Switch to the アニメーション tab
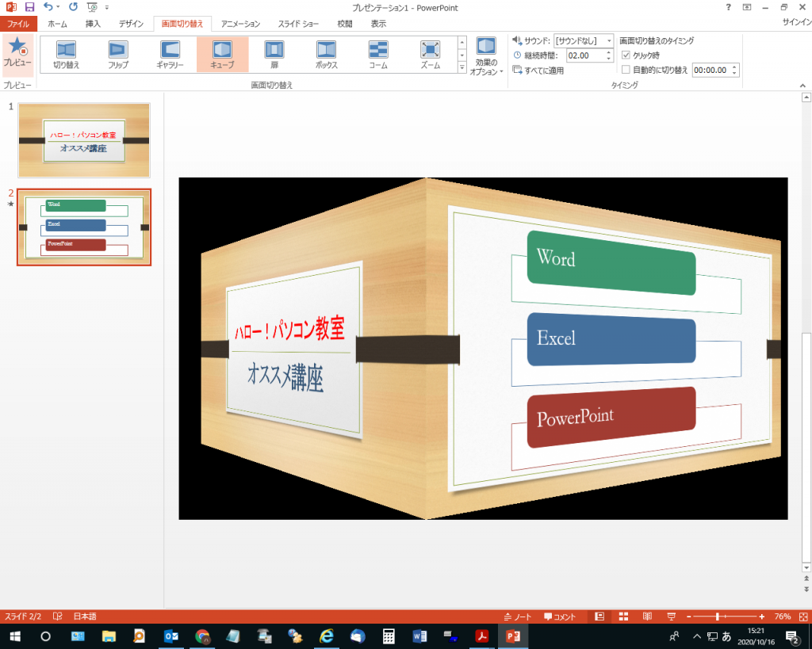Viewport: 812px width, 649px height. (241, 24)
